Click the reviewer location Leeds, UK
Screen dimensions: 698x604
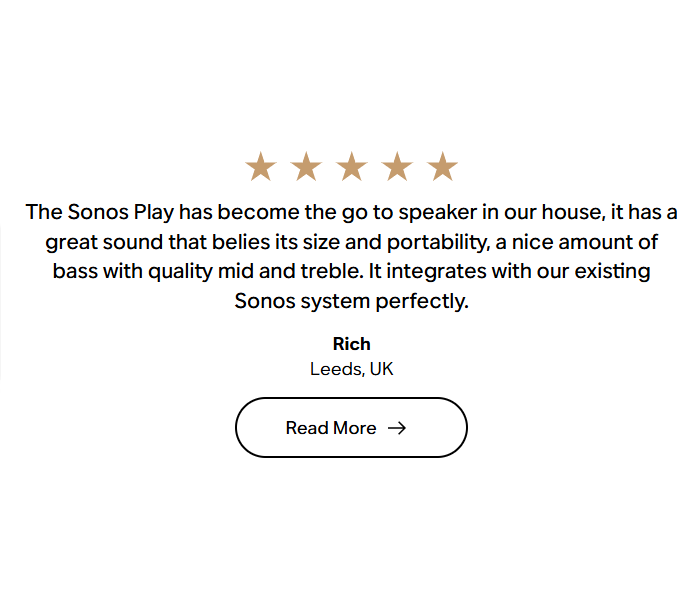[x=352, y=369]
